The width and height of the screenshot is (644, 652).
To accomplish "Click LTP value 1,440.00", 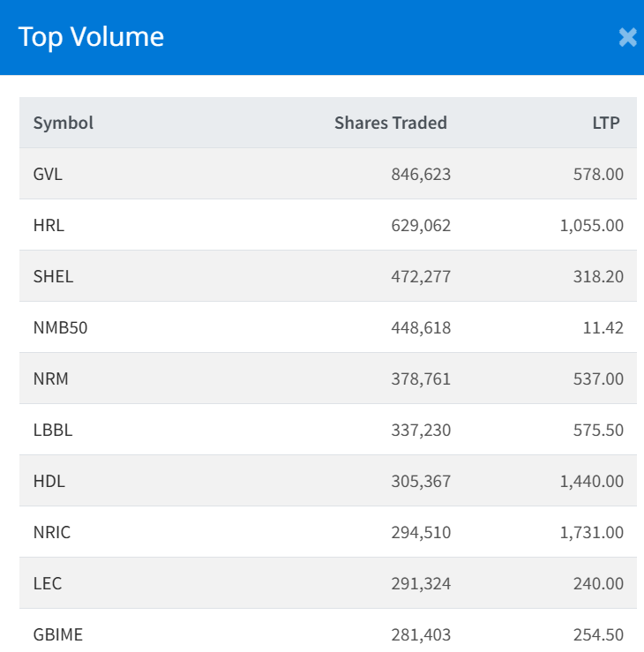I will [x=592, y=481].
